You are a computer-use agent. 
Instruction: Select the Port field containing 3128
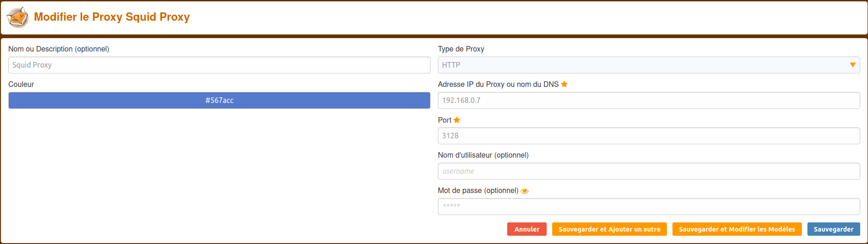coord(649,136)
